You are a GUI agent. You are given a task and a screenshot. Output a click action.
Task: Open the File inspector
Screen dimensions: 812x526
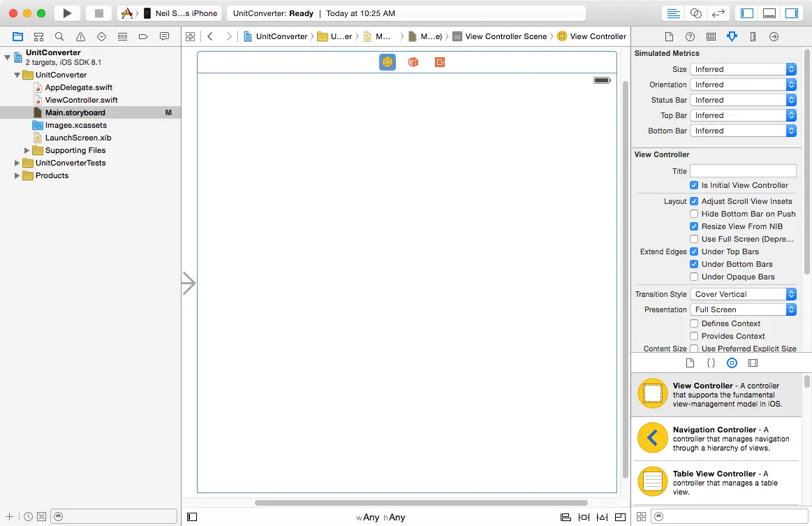point(668,36)
